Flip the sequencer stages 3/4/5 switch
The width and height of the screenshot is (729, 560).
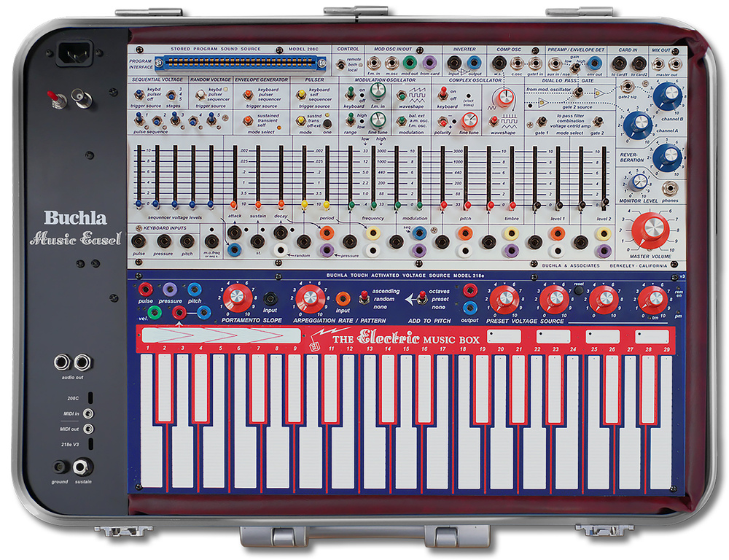(x=171, y=96)
